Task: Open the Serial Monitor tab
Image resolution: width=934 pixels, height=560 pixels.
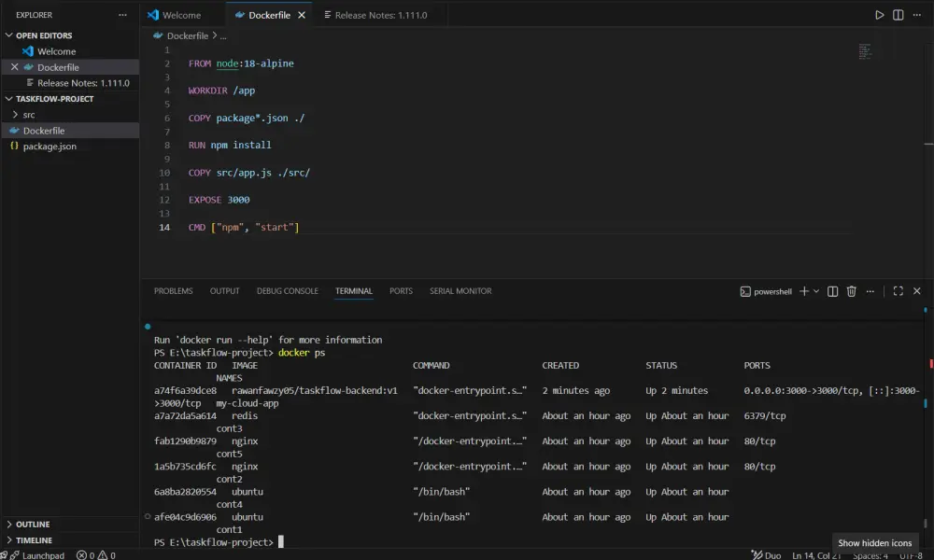Action: (x=460, y=291)
